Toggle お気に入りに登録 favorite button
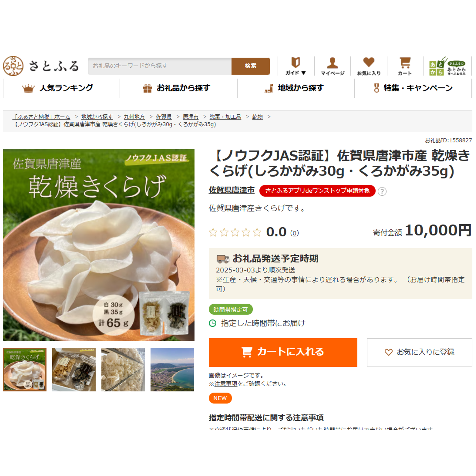The image size is (476, 476). tap(419, 352)
